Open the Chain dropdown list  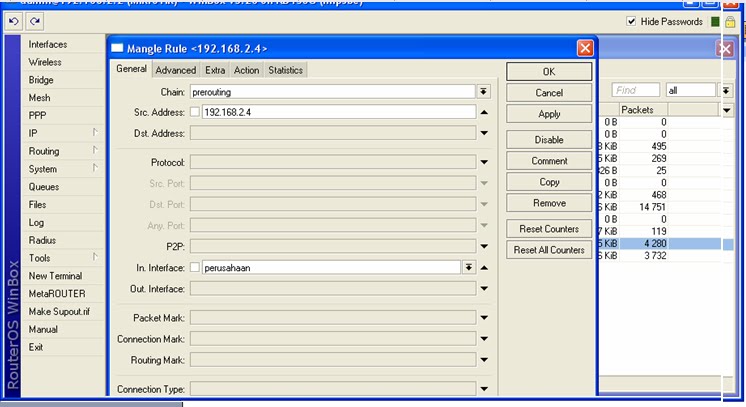483,91
